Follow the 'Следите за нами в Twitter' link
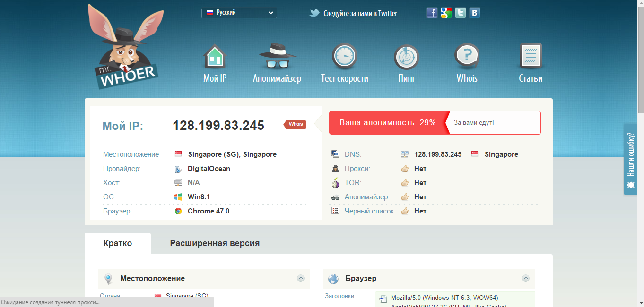Image resolution: width=644 pixels, height=307 pixels. (x=360, y=13)
